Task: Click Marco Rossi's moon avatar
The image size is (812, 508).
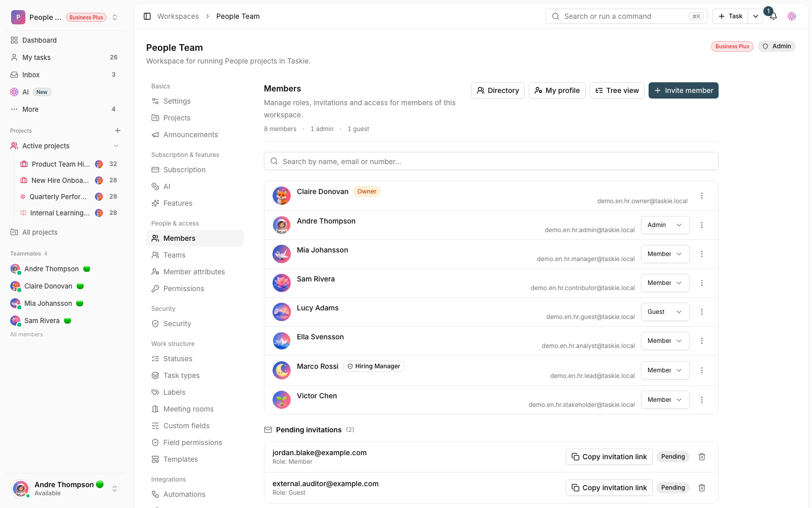Action: pos(282,370)
